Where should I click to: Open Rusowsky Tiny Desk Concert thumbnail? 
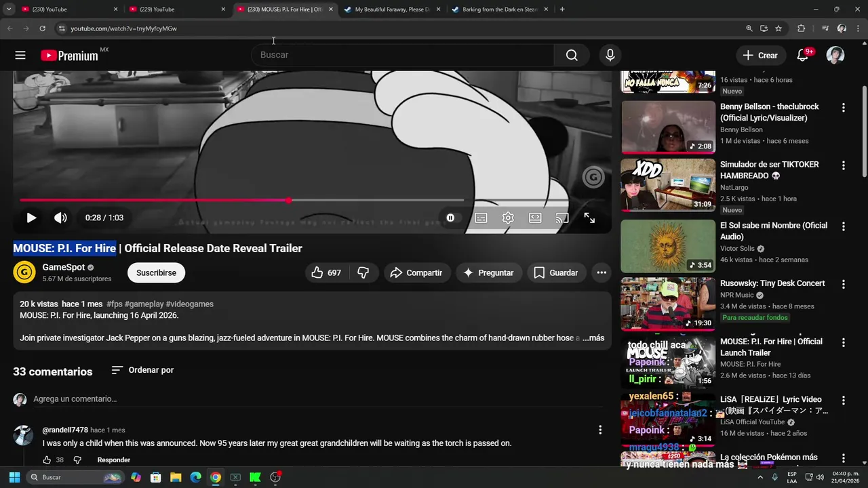[668, 304]
